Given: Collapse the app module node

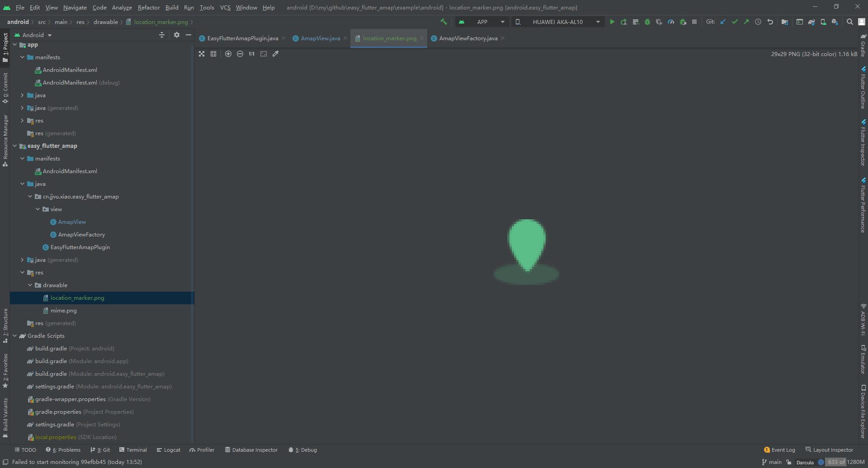Looking at the screenshot, I should coord(15,45).
